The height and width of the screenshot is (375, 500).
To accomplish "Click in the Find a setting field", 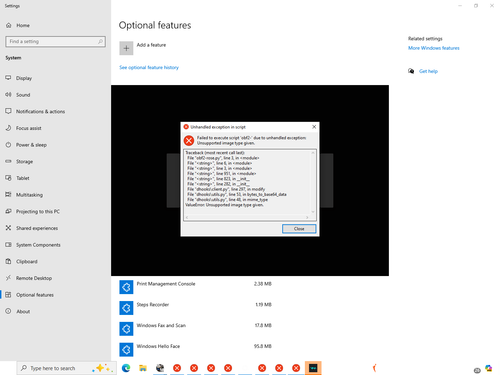I will point(56,41).
